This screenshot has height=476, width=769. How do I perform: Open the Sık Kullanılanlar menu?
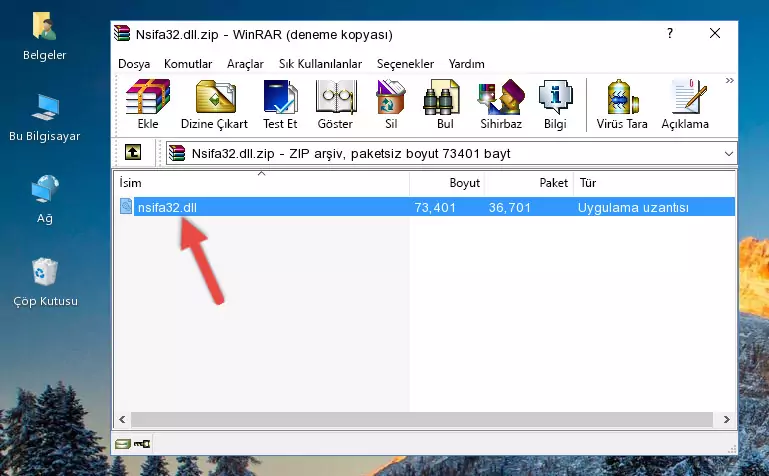(320, 64)
